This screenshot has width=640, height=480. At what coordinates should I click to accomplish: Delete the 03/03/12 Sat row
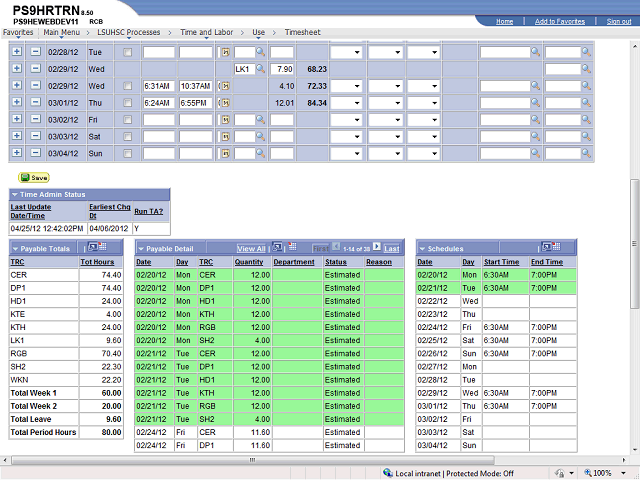[x=36, y=136]
